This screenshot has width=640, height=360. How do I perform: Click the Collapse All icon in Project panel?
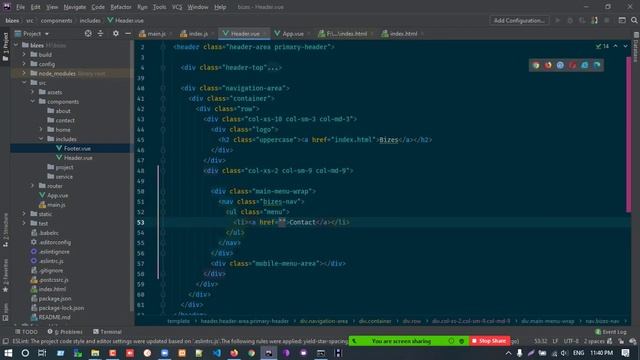click(x=100, y=33)
